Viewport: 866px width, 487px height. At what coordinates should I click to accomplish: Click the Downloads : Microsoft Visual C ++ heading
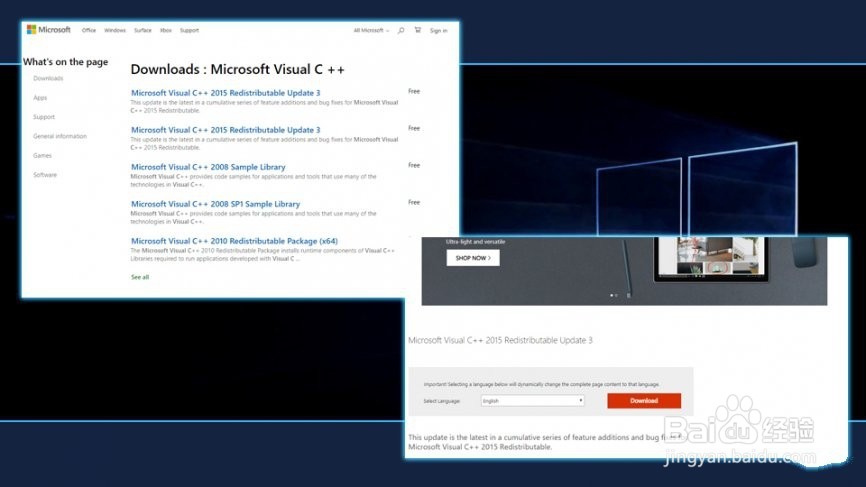click(x=237, y=70)
